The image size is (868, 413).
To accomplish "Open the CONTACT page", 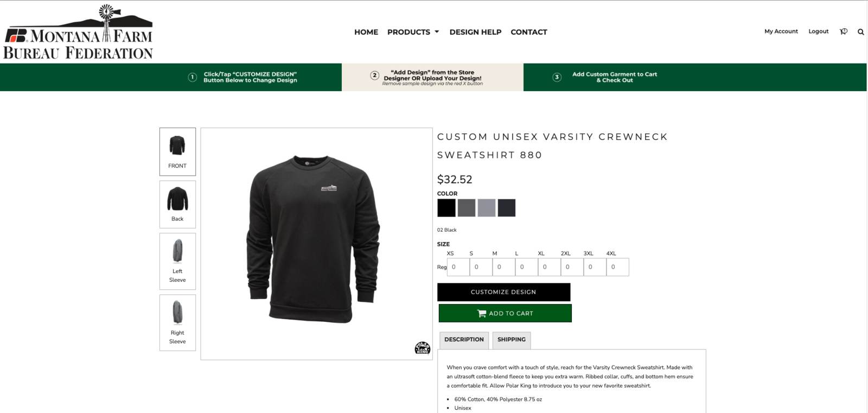I will tap(529, 32).
